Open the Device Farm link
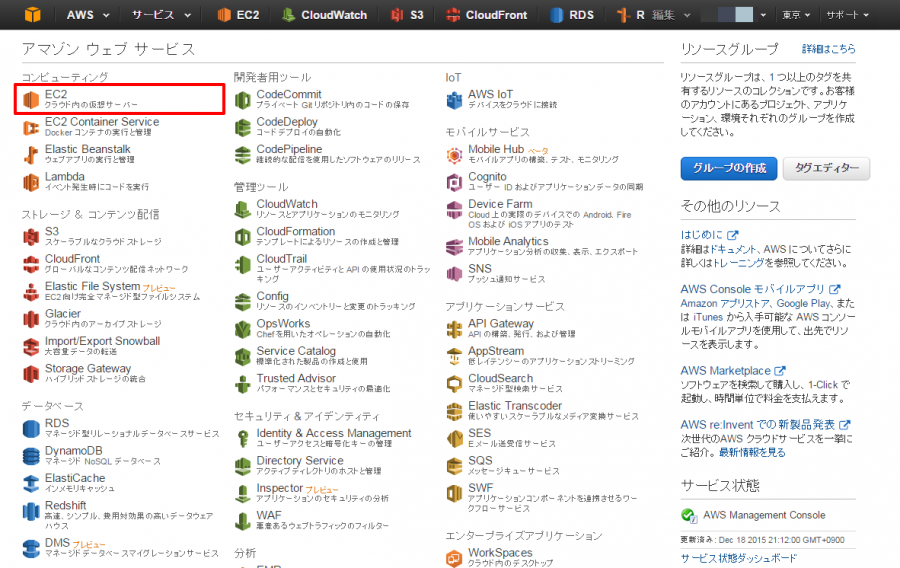The height and width of the screenshot is (568, 900). click(500, 204)
